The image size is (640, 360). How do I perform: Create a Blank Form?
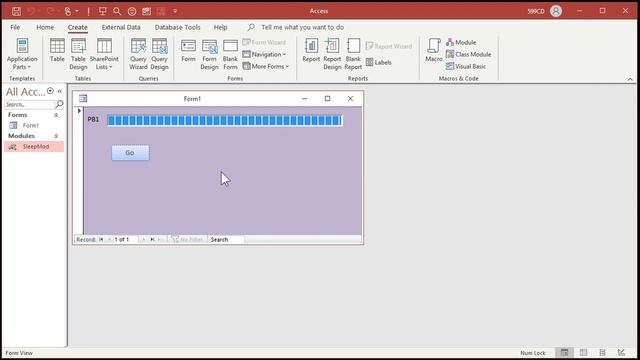click(x=230, y=54)
